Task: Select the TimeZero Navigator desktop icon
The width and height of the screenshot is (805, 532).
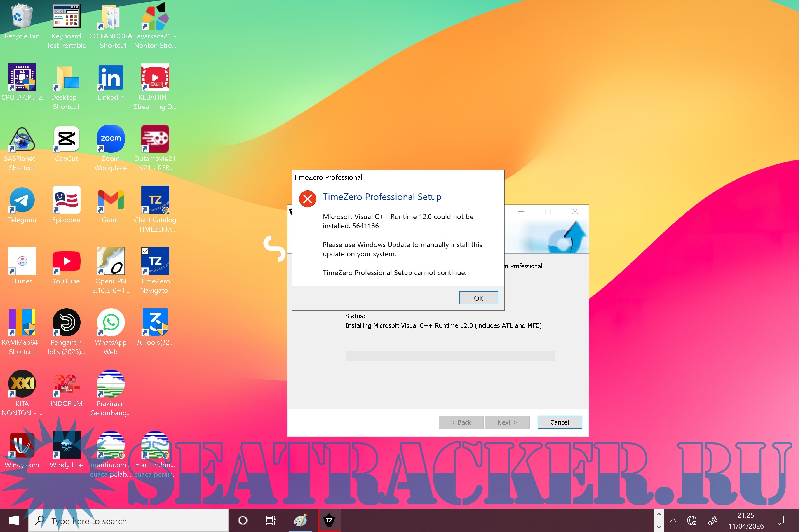Action: [156, 263]
